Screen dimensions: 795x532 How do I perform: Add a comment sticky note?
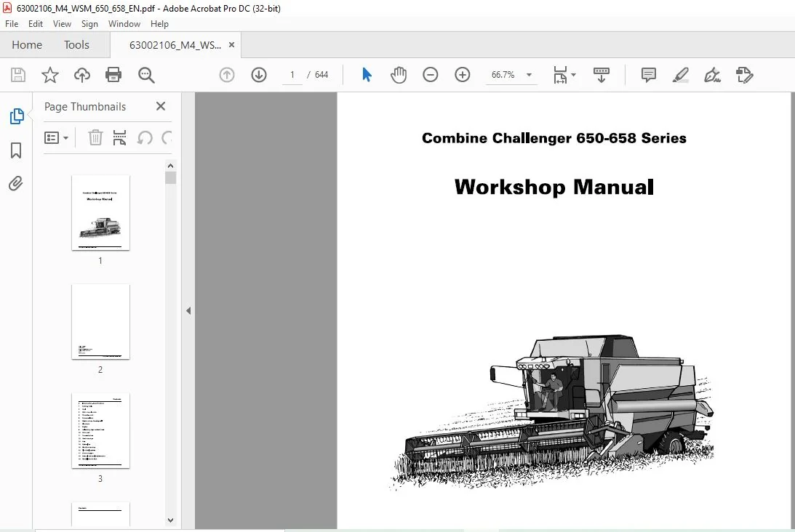pyautogui.click(x=649, y=75)
